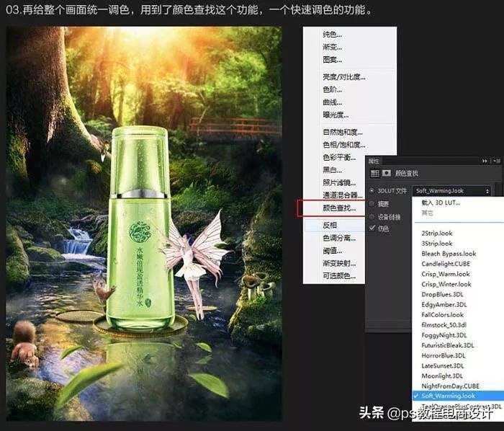Select 3Strip.look LUT preset

point(437,244)
